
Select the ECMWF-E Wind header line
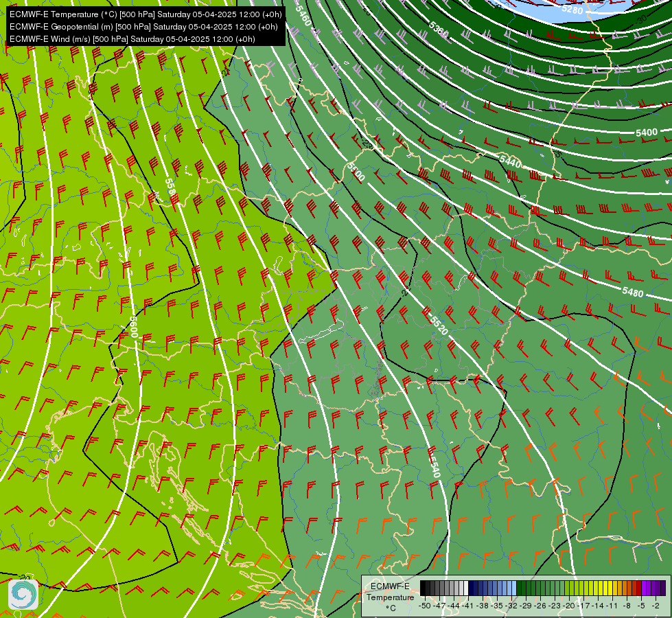coord(132,39)
